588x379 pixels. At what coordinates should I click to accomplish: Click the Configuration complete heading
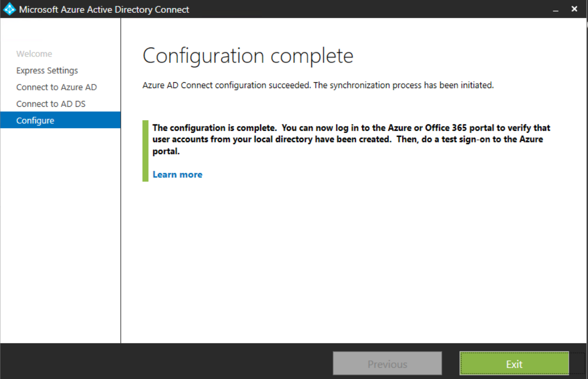tap(247, 56)
